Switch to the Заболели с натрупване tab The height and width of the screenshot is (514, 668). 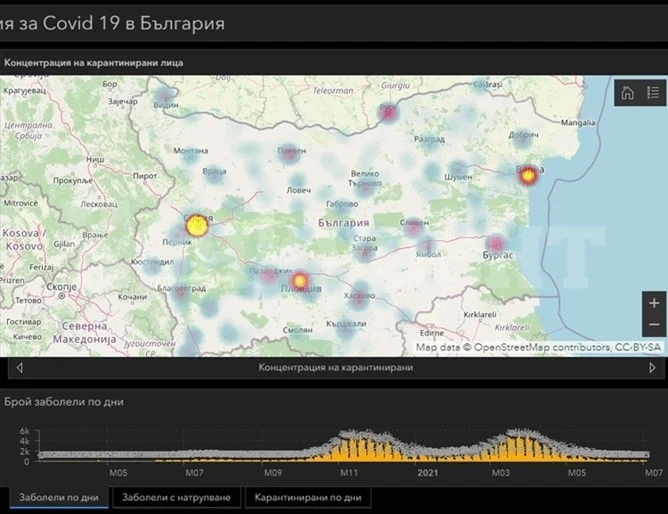pos(176,497)
